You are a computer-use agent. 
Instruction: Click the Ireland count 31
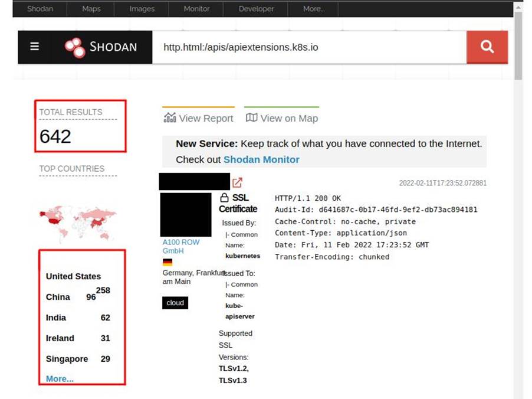click(106, 338)
